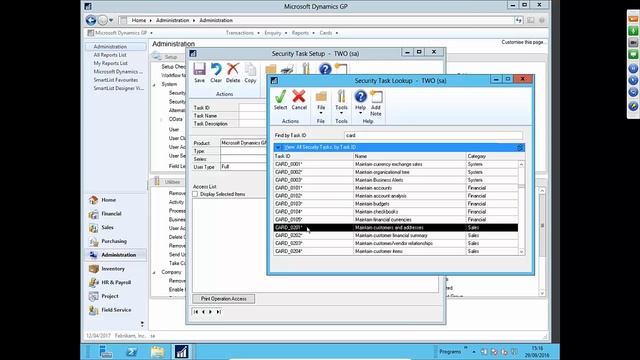Image resolution: width=640 pixels, height=360 pixels.
Task: Click the HR & Payroll icon in navigation pane
Action: pyautogui.click(x=93, y=282)
